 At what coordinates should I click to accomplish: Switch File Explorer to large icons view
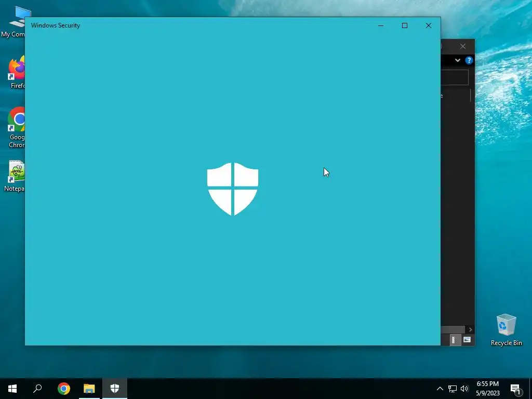(467, 340)
